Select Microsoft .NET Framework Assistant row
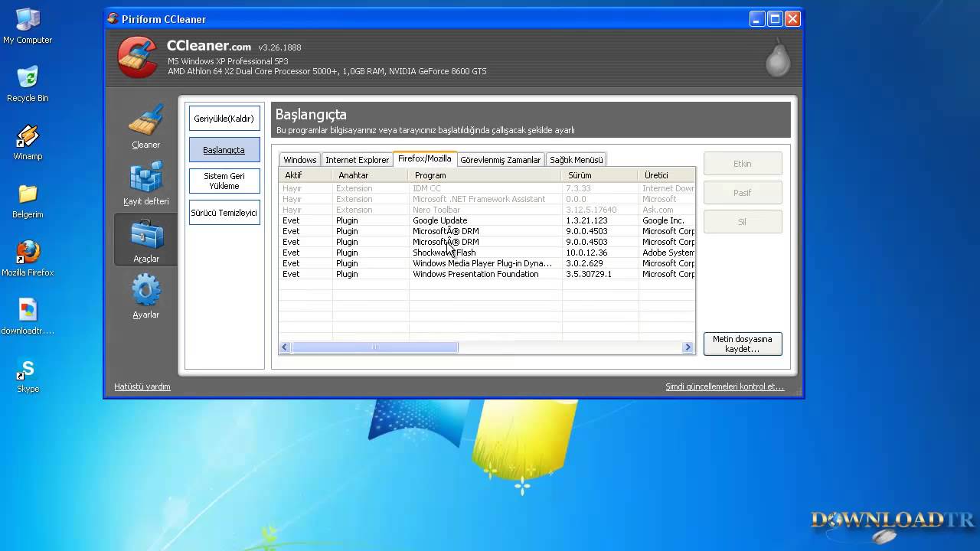Viewport: 980px width, 551px height. [x=487, y=199]
